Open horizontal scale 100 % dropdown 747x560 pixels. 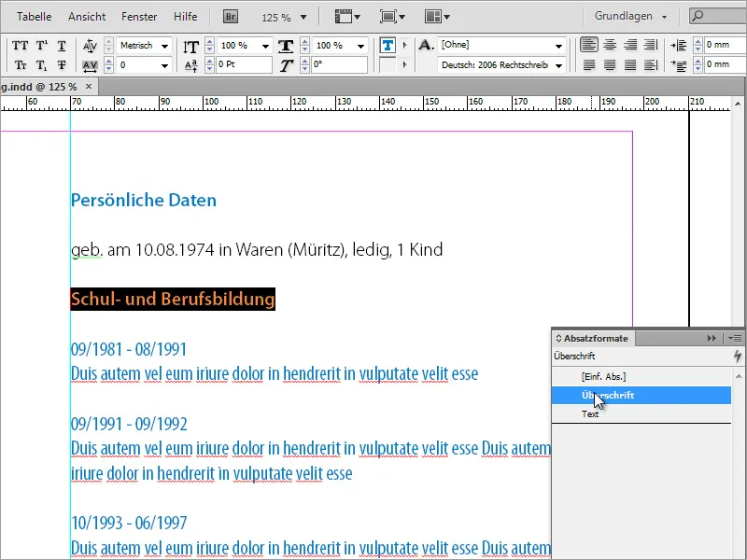360,46
